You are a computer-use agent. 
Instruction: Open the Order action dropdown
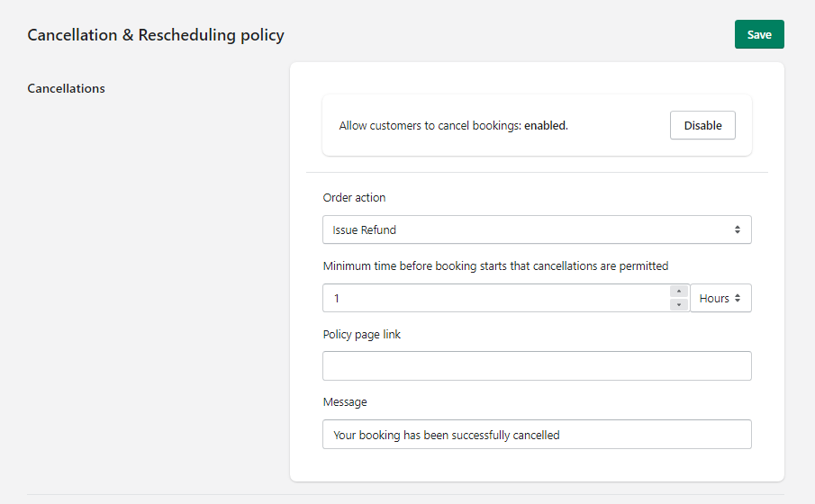point(537,229)
